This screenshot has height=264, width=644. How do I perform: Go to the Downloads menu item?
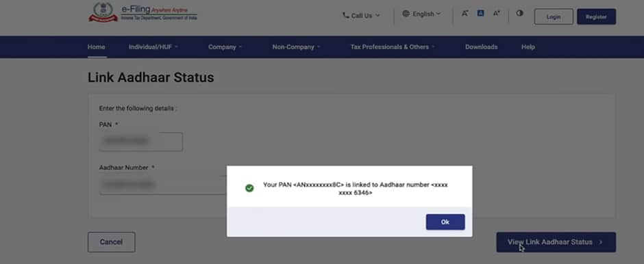tap(482, 47)
